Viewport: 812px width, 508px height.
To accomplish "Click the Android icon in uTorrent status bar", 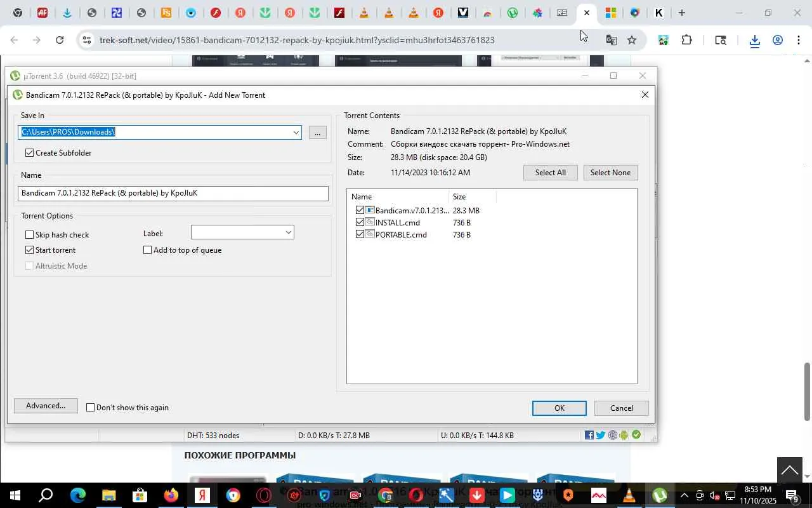I will click(624, 435).
